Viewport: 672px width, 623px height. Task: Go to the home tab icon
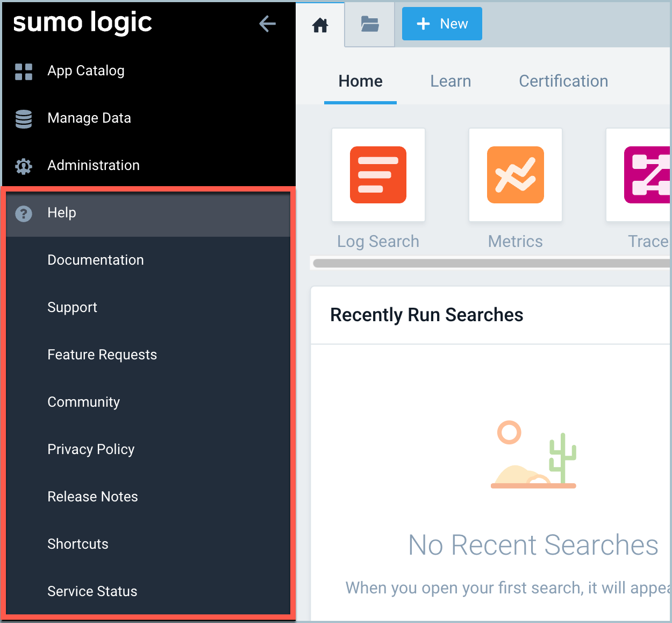[x=320, y=25]
